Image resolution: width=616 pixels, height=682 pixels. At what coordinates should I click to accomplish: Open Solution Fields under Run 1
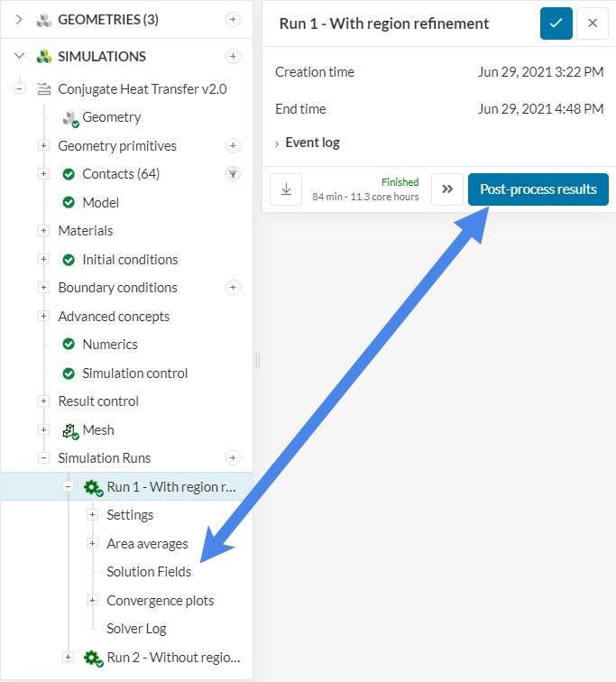tap(149, 572)
